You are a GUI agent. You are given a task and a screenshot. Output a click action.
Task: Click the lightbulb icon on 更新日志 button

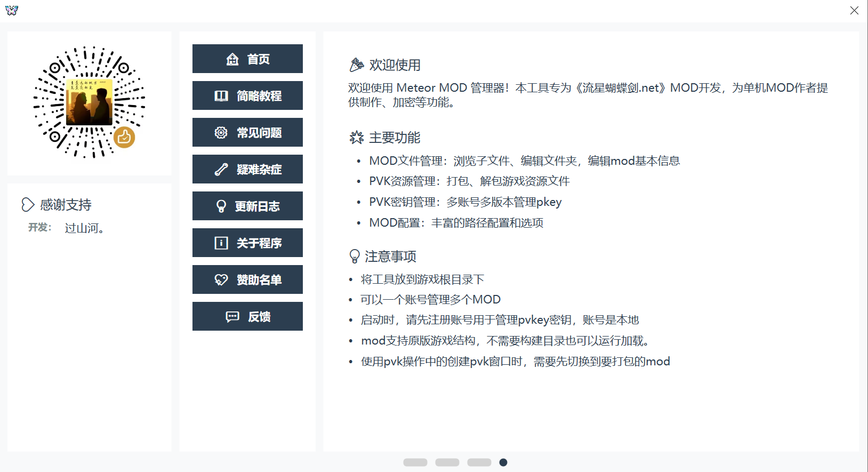point(221,206)
